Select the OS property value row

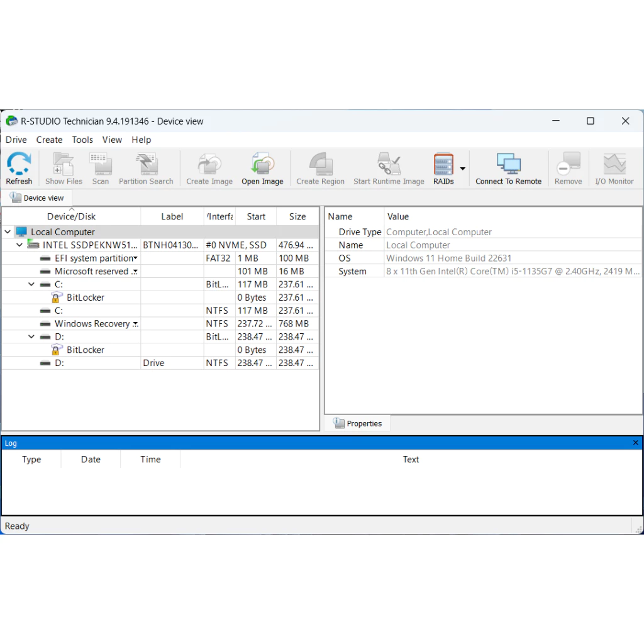coord(484,258)
